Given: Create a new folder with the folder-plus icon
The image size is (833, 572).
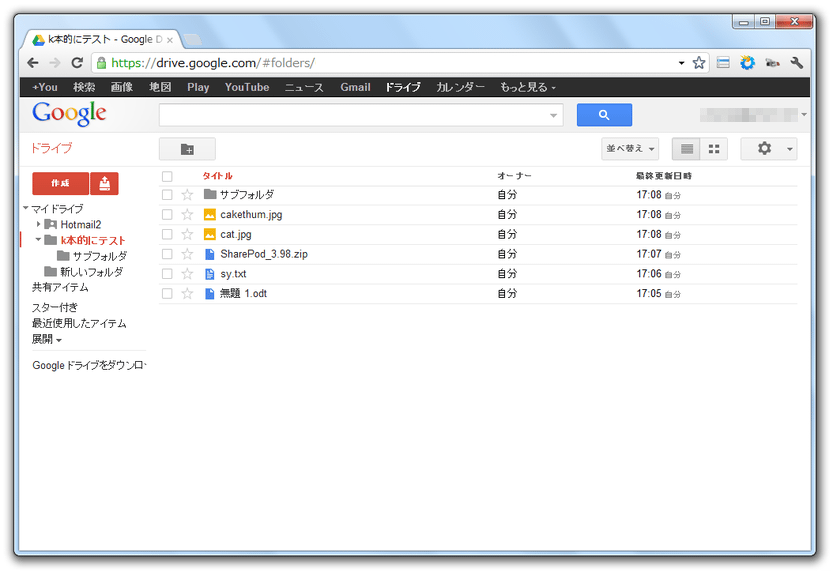Looking at the screenshot, I should pos(187,149).
